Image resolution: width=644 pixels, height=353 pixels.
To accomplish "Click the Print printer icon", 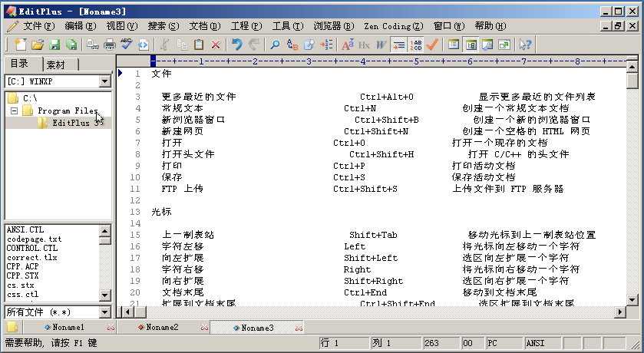I will (110, 45).
